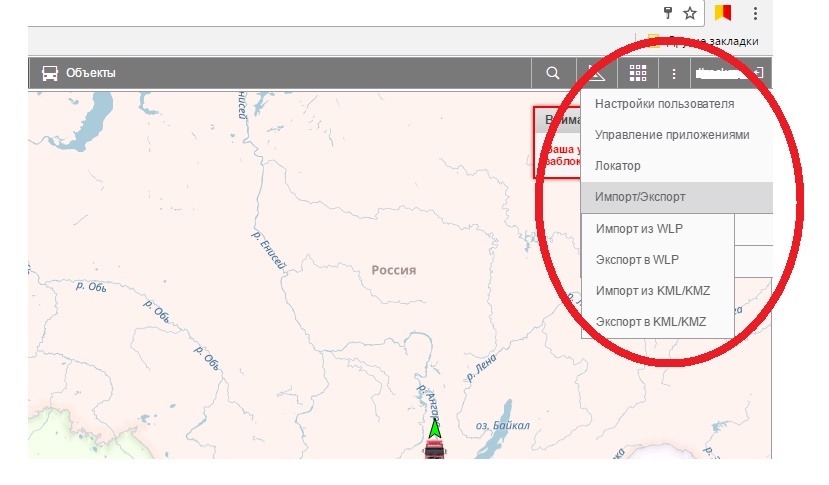Select Импорт из WLP option
The height and width of the screenshot is (485, 829).
point(639,229)
